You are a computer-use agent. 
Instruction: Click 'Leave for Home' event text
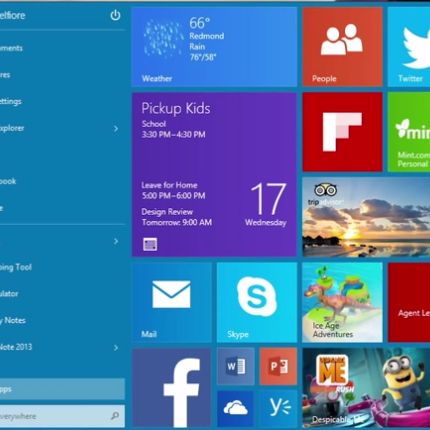click(169, 185)
